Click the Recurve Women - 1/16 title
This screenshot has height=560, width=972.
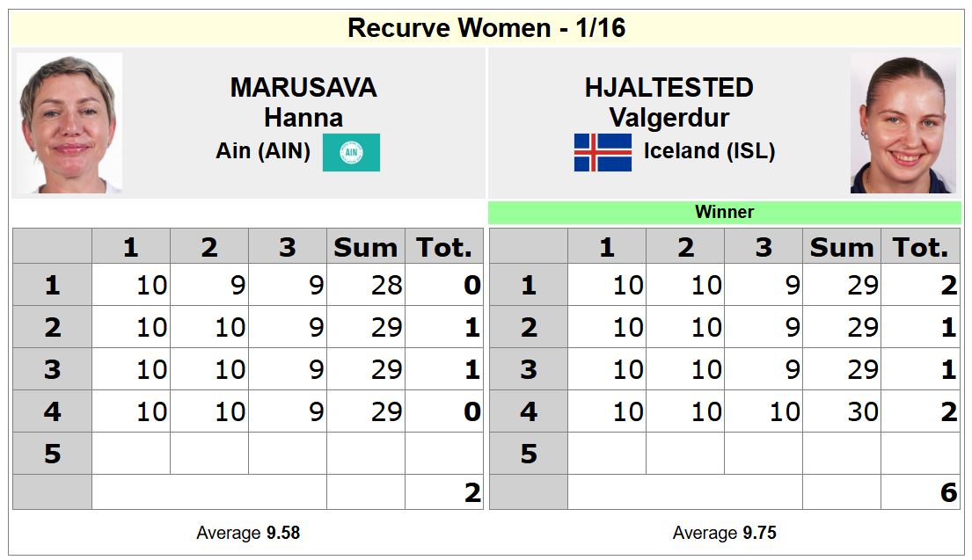point(486,28)
